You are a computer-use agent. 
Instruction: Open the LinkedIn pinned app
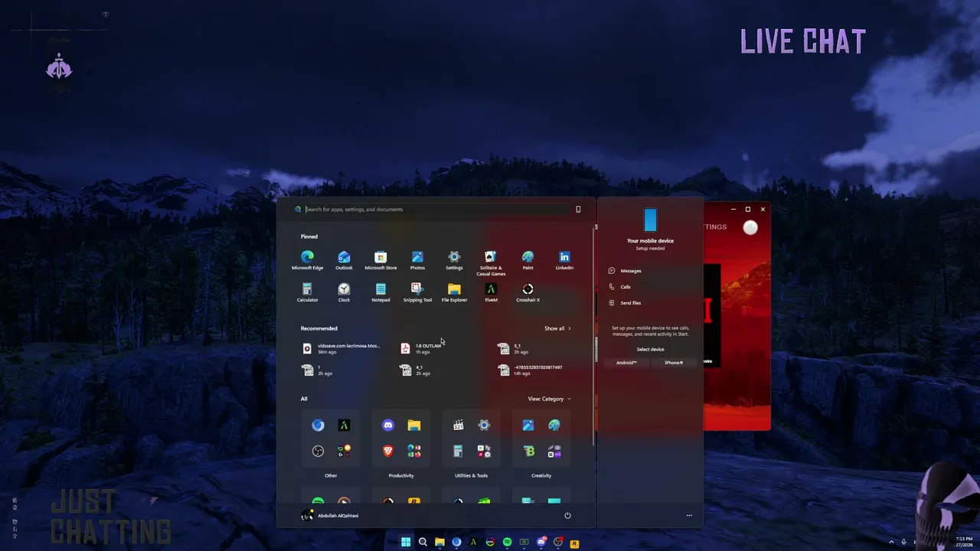pos(564,260)
